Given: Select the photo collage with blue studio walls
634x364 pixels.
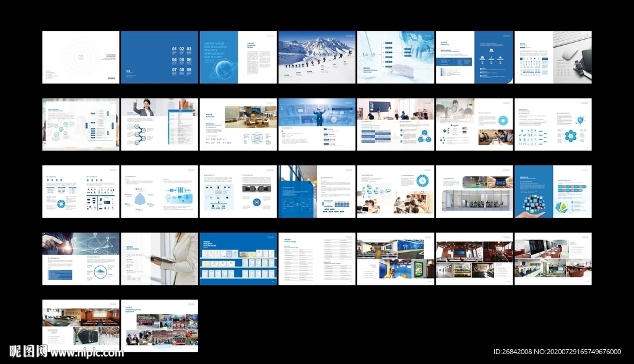Looking at the screenshot, I should (x=396, y=258).
